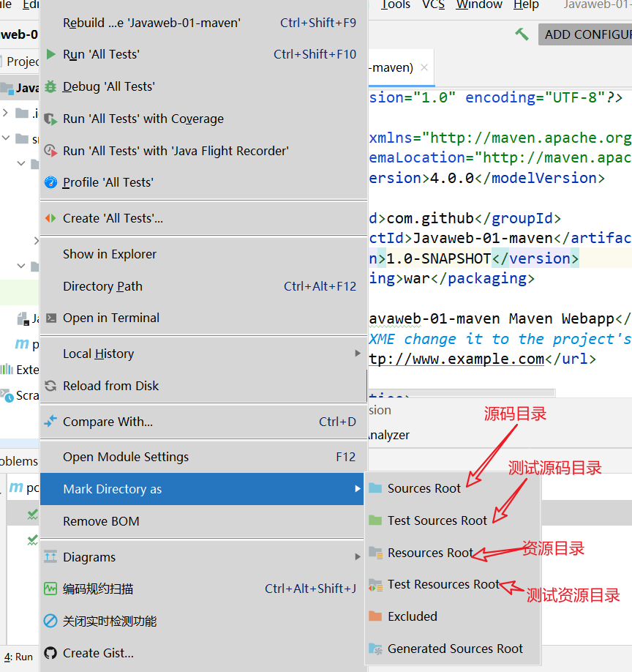The width and height of the screenshot is (632, 672).
Task: Click the blue Sources Root folder icon
Action: click(x=375, y=488)
